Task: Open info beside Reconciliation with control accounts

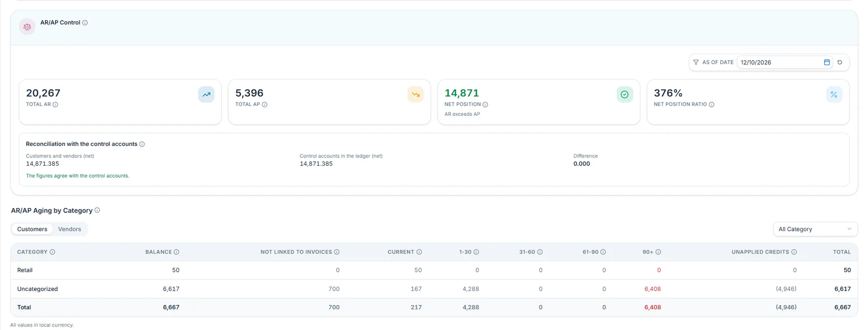Action: (x=142, y=144)
